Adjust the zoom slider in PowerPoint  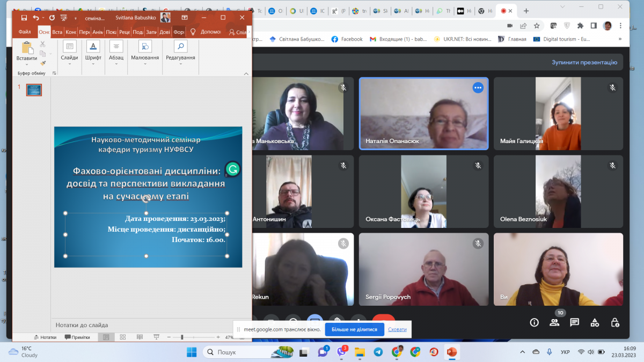(x=182, y=337)
